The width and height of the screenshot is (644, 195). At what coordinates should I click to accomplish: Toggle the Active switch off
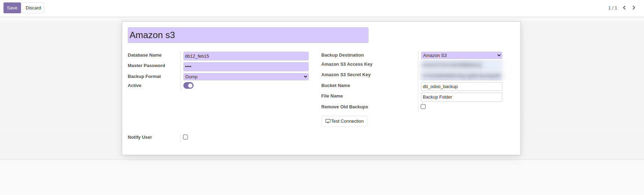pos(188,86)
